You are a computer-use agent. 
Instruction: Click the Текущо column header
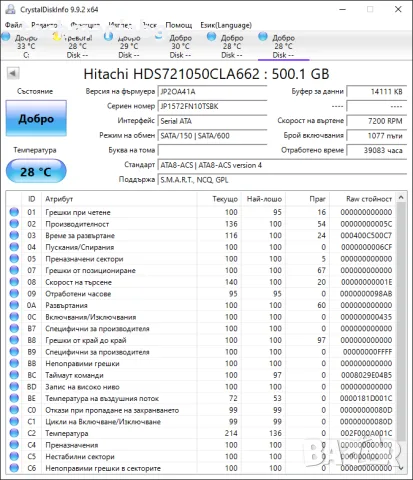tap(219, 199)
